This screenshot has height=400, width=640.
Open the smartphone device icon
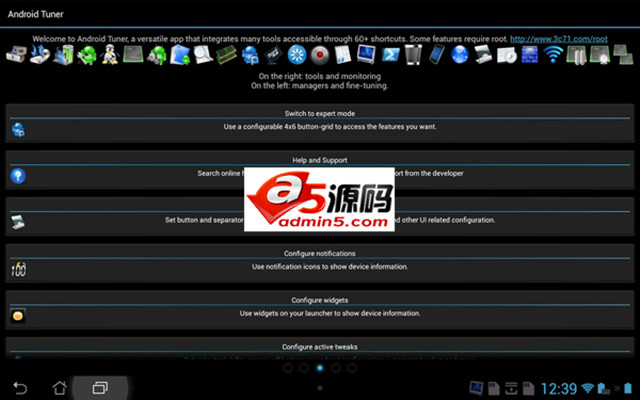point(436,55)
